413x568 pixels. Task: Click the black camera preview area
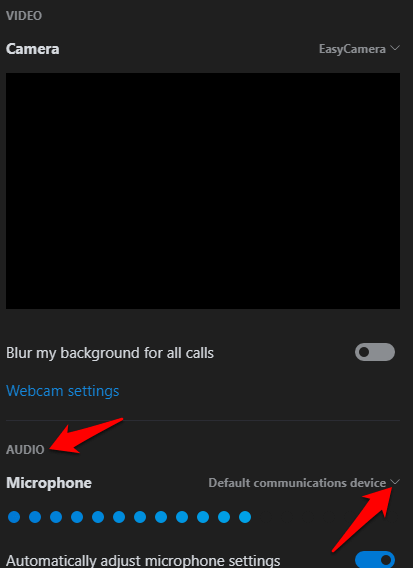(203, 191)
